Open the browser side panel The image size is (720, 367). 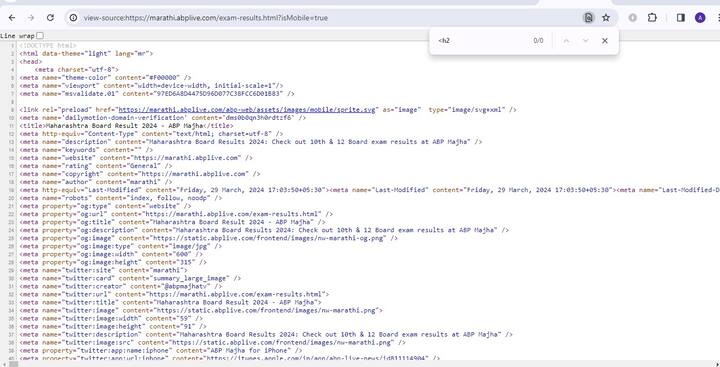[x=681, y=18]
